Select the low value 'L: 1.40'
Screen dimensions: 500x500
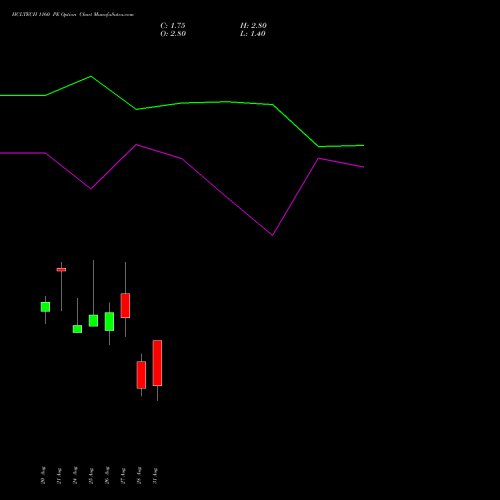[x=253, y=34]
